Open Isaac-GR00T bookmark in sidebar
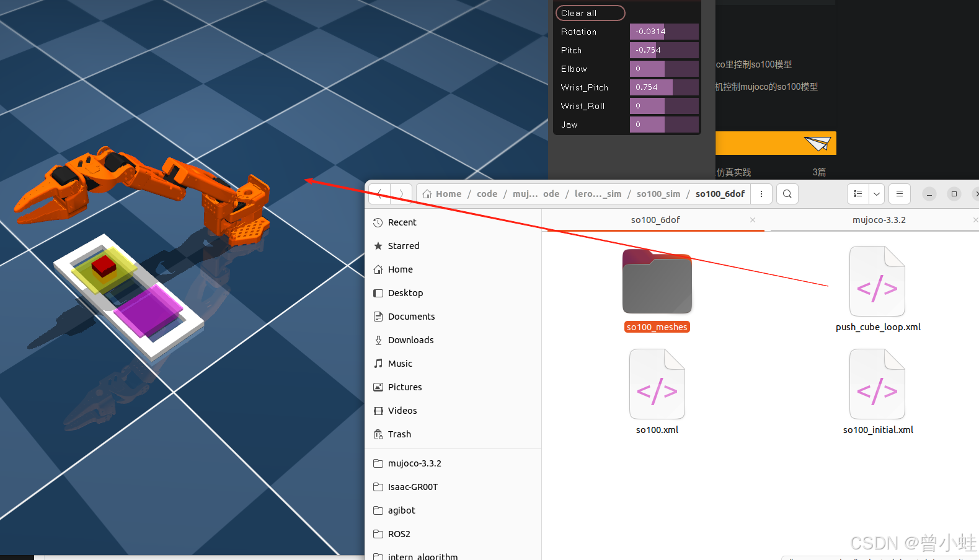Viewport: 979px width, 560px height. click(453, 487)
